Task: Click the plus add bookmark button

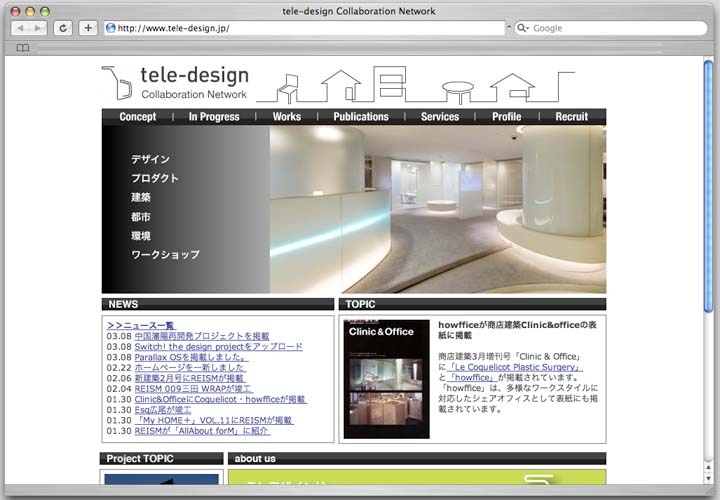Action: (x=88, y=28)
